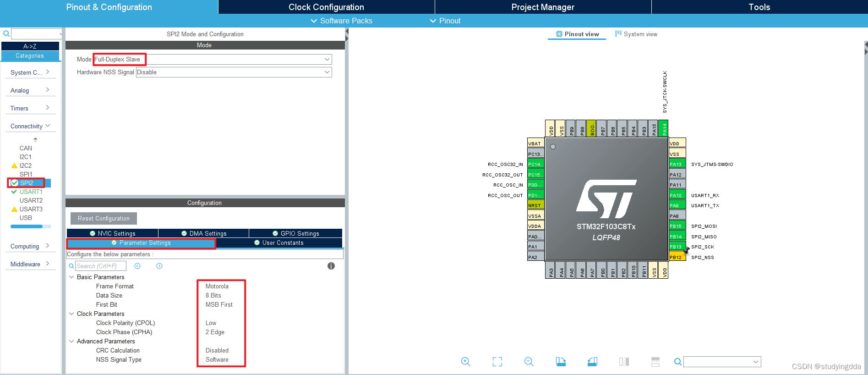Click the parameter search field

click(x=101, y=266)
